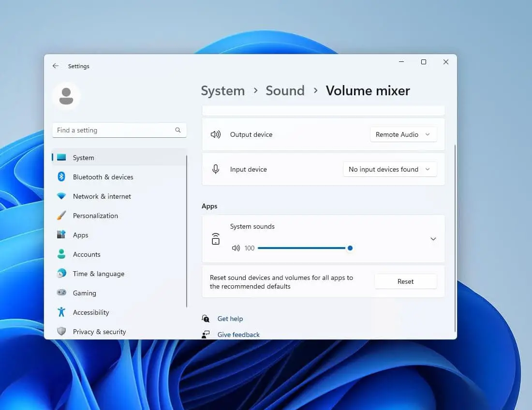Click the Accessibility icon in sidebar
Screen dimensions: 532x410
pos(61,312)
